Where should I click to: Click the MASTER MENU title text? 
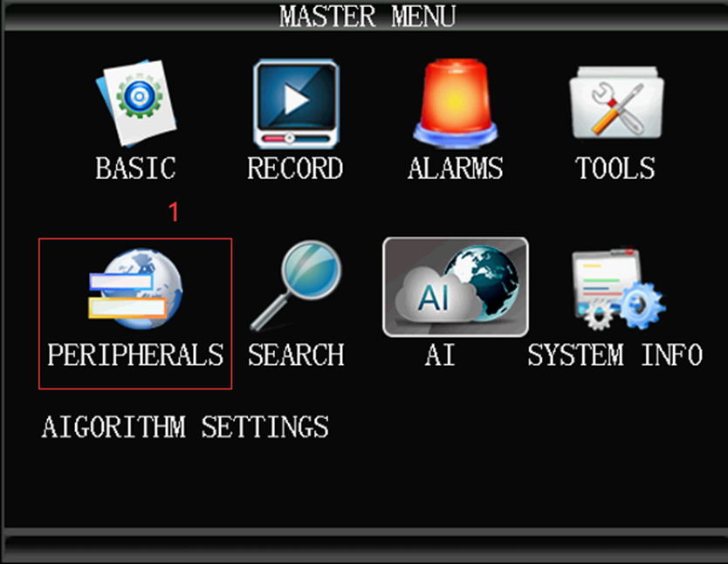pyautogui.click(x=367, y=17)
